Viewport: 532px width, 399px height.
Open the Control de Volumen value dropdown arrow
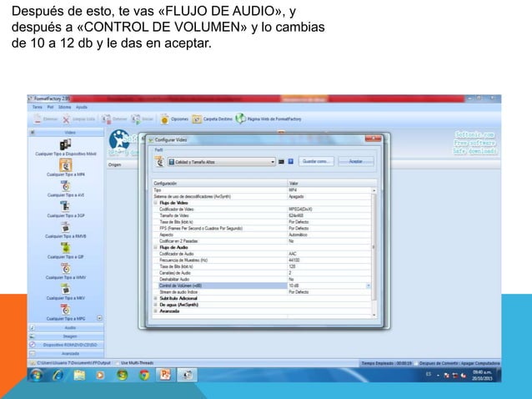[368, 286]
